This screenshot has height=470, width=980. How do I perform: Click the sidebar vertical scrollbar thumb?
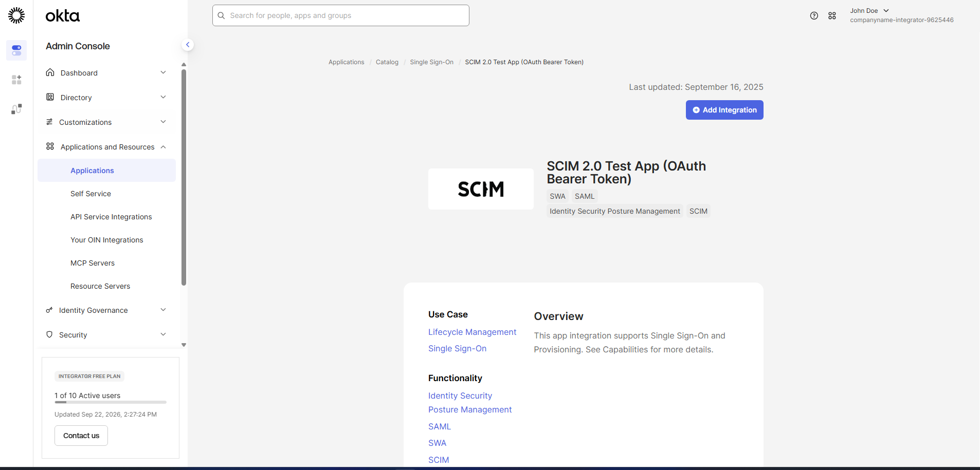click(184, 177)
